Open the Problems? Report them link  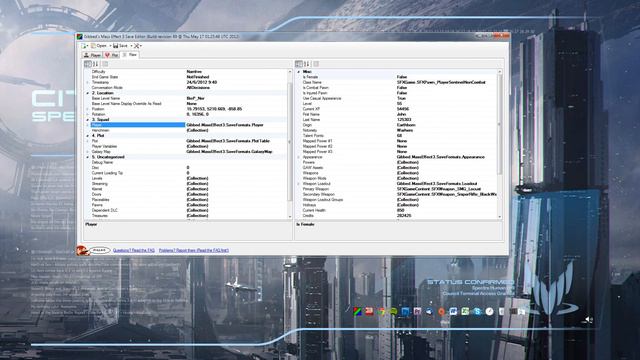[193, 250]
